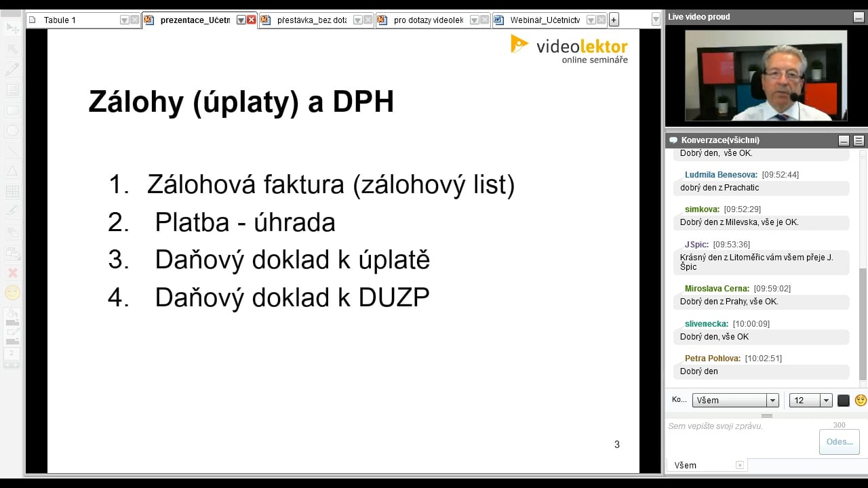Select the pencil drawing tool
Screen dimensions: 868x488
point(12,69)
